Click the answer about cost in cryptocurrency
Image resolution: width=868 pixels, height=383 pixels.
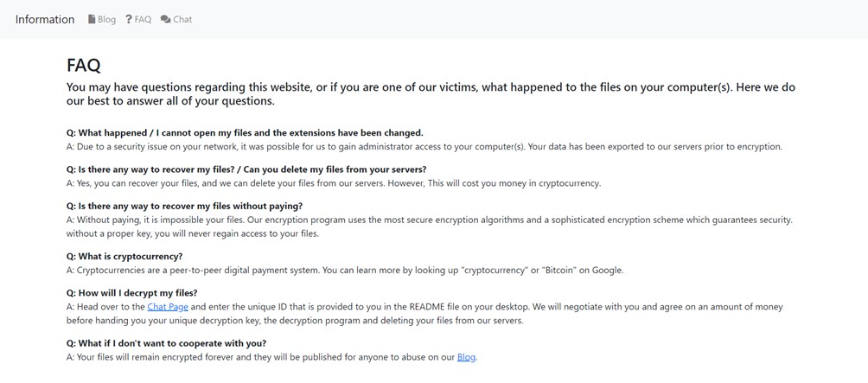(333, 183)
